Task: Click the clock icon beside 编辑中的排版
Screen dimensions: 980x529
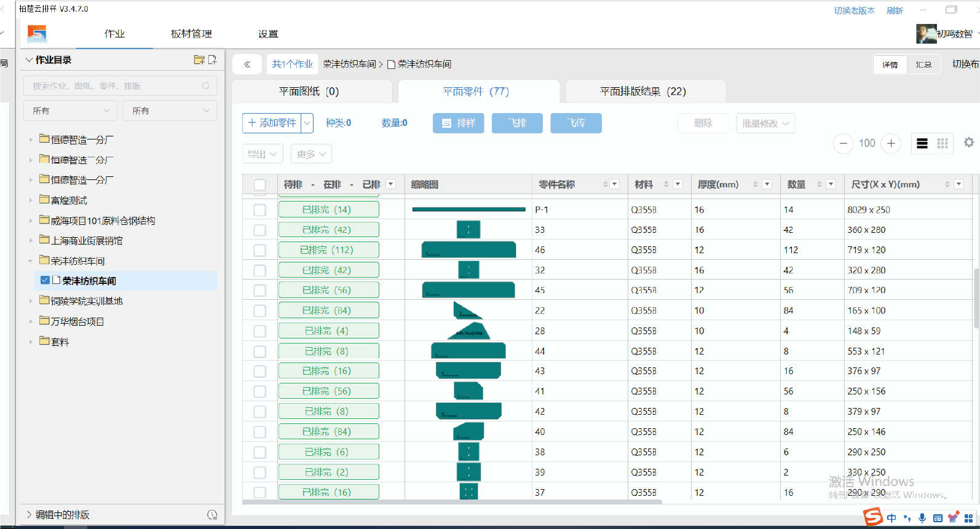Action: pyautogui.click(x=212, y=515)
